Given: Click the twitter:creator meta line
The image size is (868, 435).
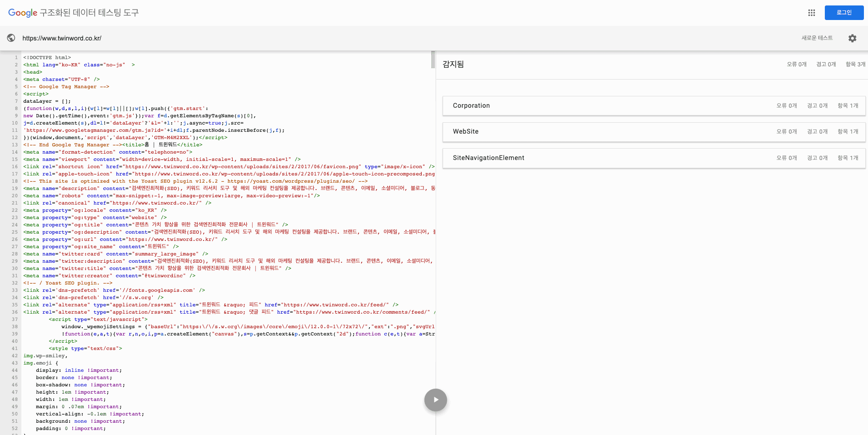Looking at the screenshot, I should pos(110,276).
